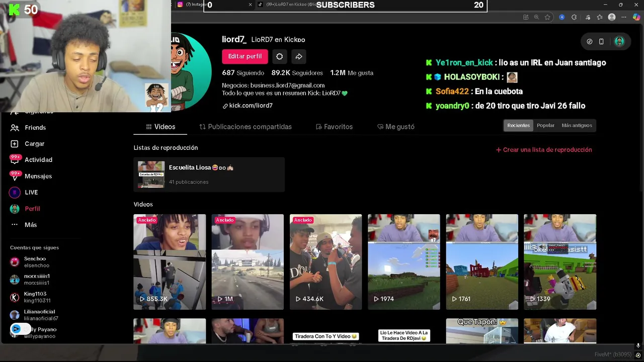Go to LIVE from sidebar icon
The width and height of the screenshot is (644, 362).
pyautogui.click(x=15, y=192)
